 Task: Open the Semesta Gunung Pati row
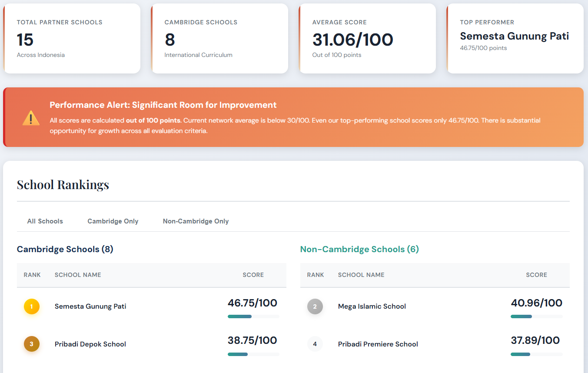click(90, 306)
